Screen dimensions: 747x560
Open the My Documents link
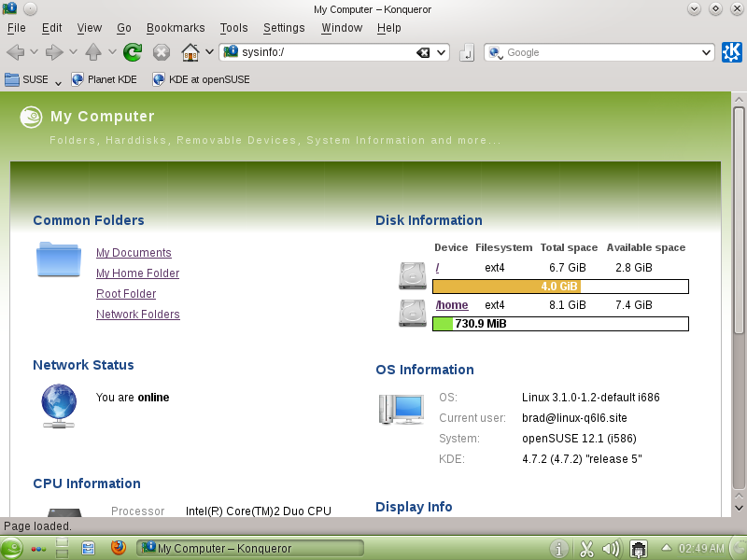click(134, 252)
